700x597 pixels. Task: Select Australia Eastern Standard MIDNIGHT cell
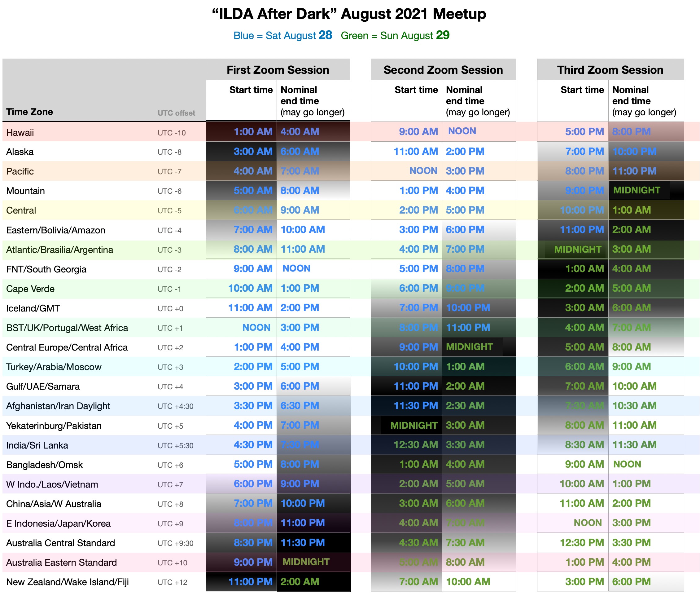306,562
